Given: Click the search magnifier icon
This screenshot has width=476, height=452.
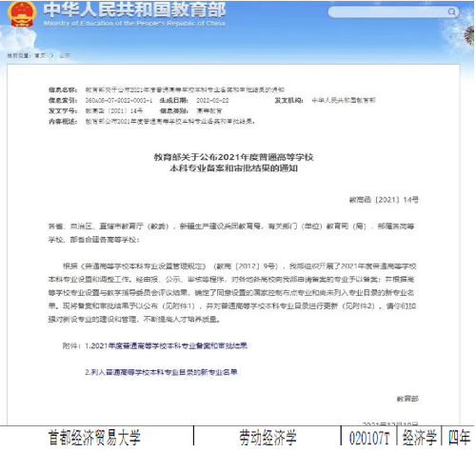Looking at the screenshot, I should [x=451, y=12].
